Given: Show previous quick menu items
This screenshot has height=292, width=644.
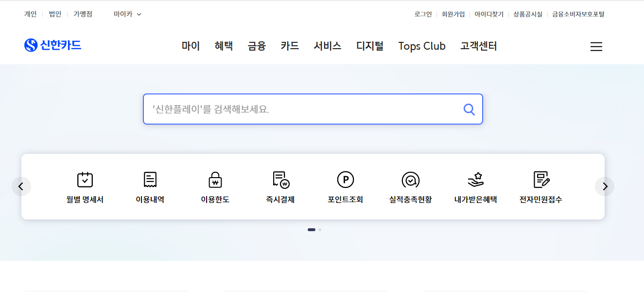Looking at the screenshot, I should coord(21,186).
